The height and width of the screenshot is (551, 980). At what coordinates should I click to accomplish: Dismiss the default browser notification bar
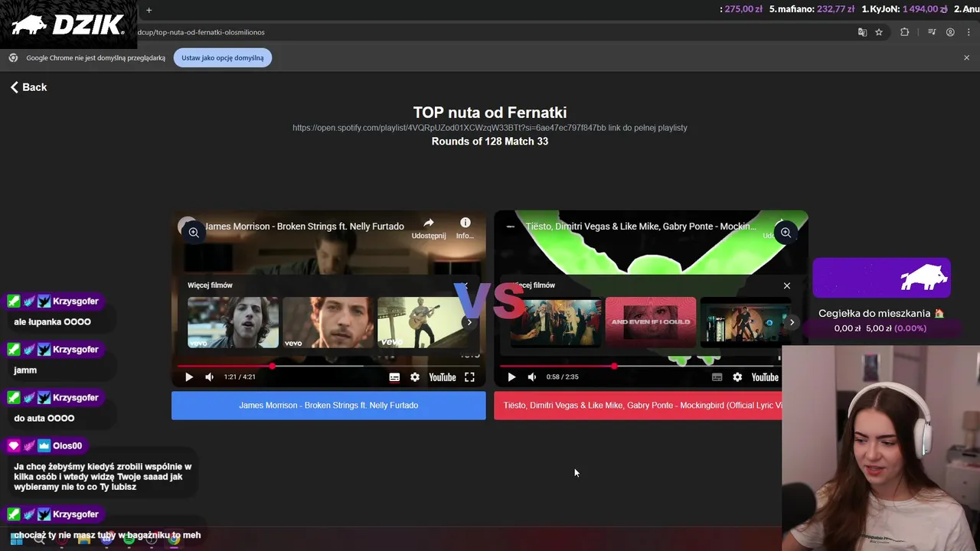coord(966,58)
